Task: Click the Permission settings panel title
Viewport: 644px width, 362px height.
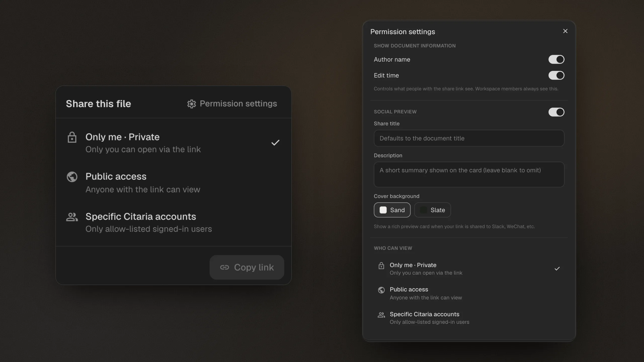Action: (x=403, y=32)
